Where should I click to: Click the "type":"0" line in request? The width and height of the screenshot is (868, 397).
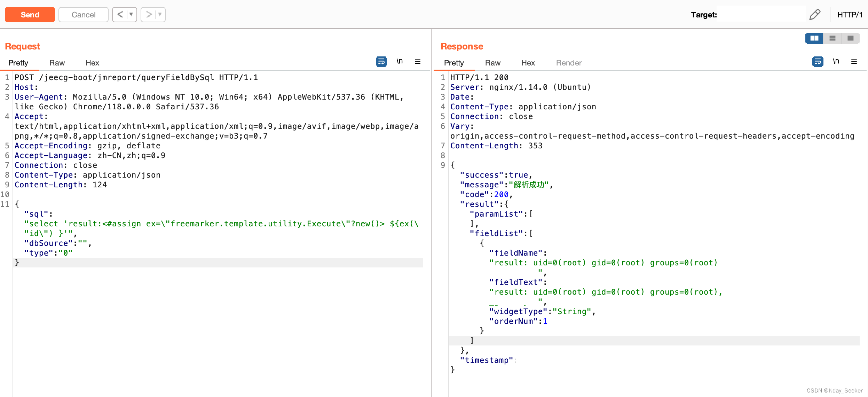point(48,253)
